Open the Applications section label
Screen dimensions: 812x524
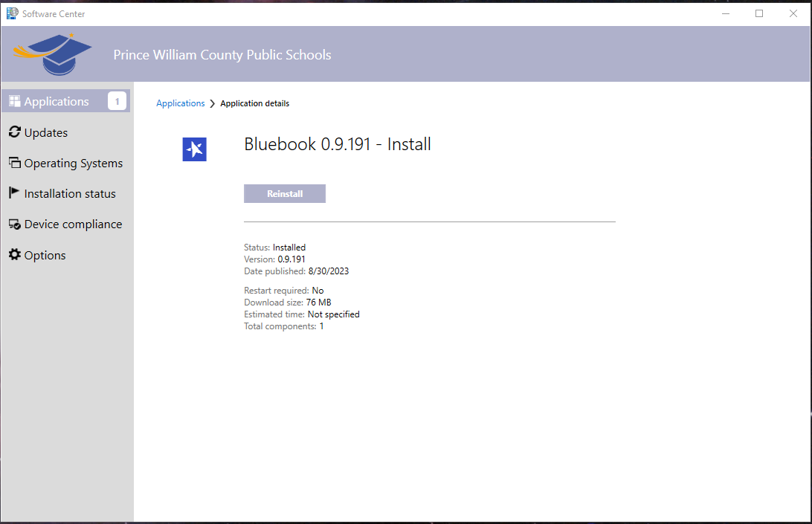click(x=57, y=102)
